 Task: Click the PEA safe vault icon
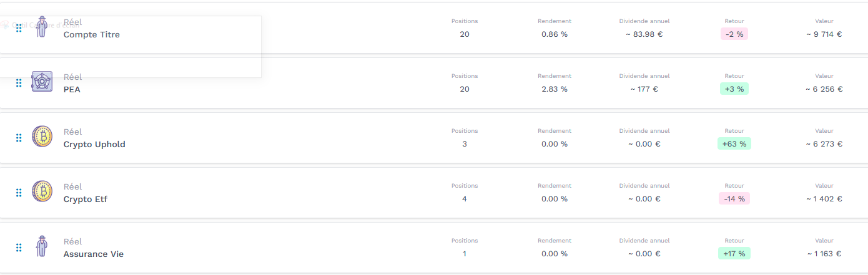pyautogui.click(x=42, y=82)
